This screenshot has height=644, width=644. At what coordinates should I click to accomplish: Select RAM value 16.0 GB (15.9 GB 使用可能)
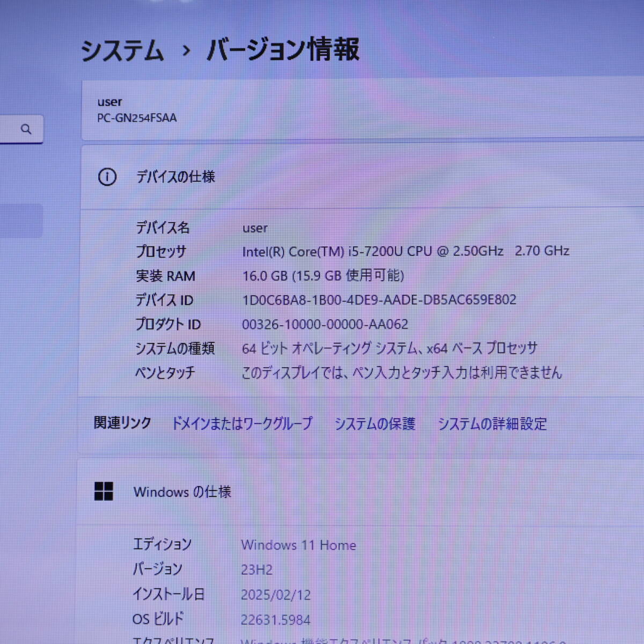(323, 275)
